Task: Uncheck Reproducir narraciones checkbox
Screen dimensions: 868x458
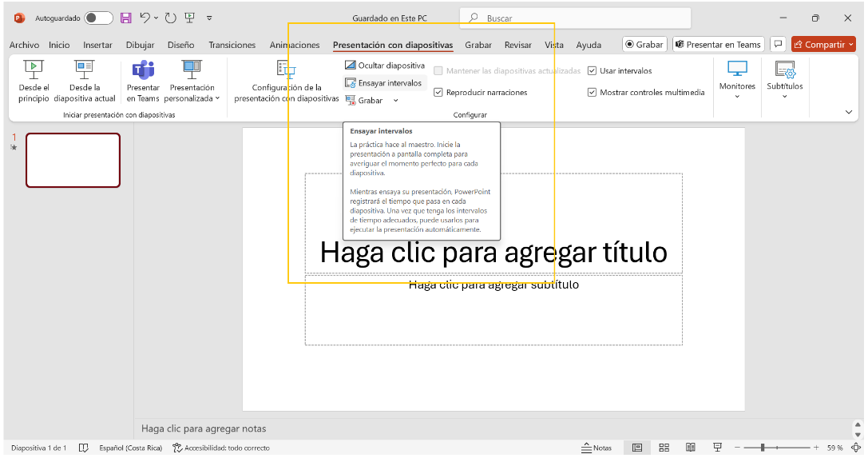Action: (x=438, y=93)
